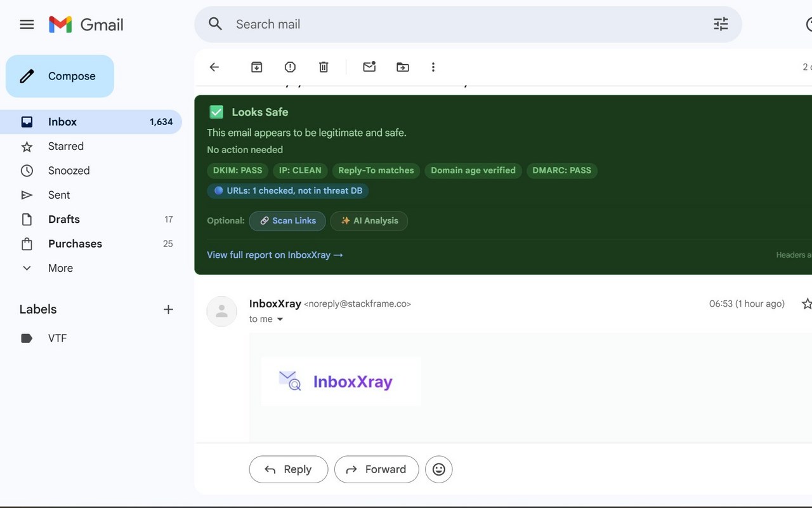This screenshot has height=508, width=812.
Task: Compose a new email
Action: (x=60, y=76)
